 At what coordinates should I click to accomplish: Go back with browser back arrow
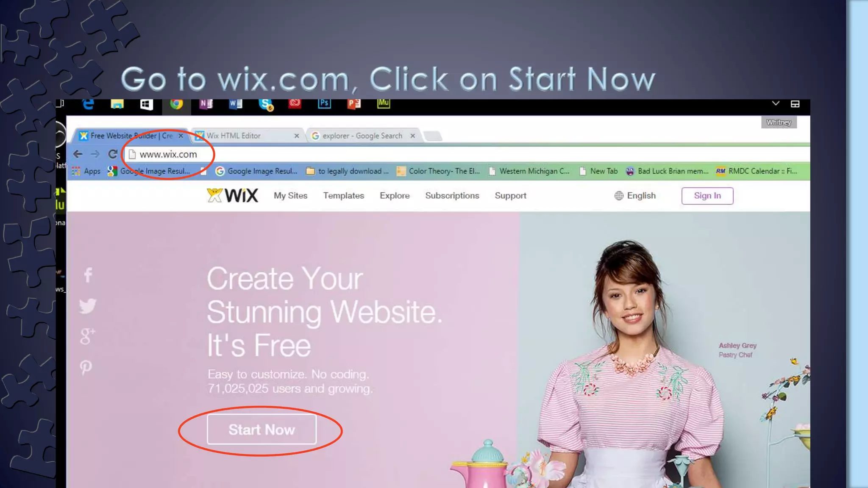[78, 154]
